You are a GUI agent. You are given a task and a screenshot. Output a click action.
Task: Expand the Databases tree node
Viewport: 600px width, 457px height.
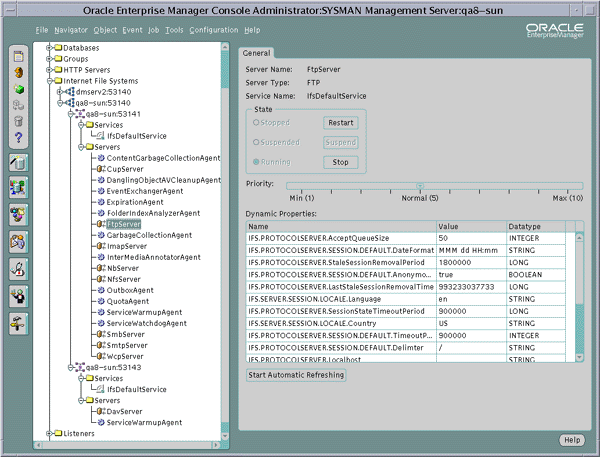pos(49,47)
